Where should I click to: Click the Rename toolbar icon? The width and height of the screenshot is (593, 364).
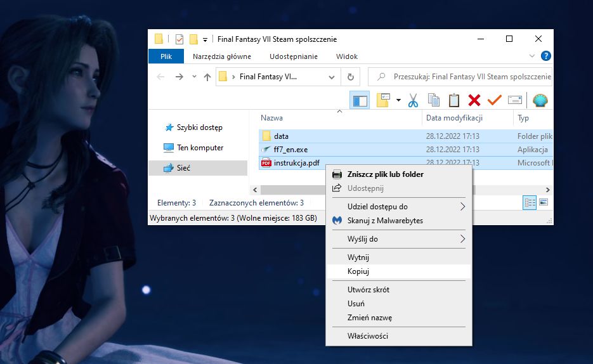click(515, 100)
